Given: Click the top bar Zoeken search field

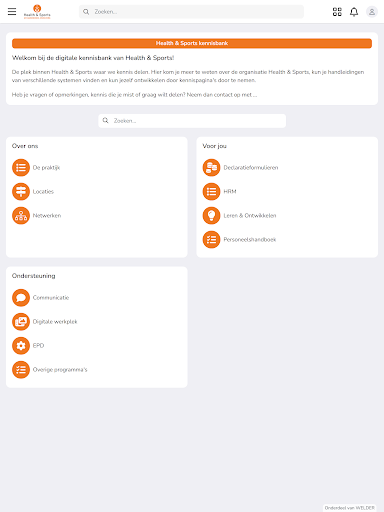Looking at the screenshot, I should 191,12.
